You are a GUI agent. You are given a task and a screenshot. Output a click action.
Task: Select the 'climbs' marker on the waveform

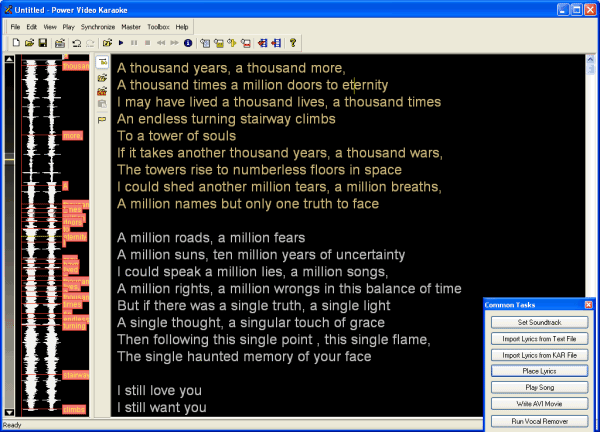pyautogui.click(x=74, y=410)
